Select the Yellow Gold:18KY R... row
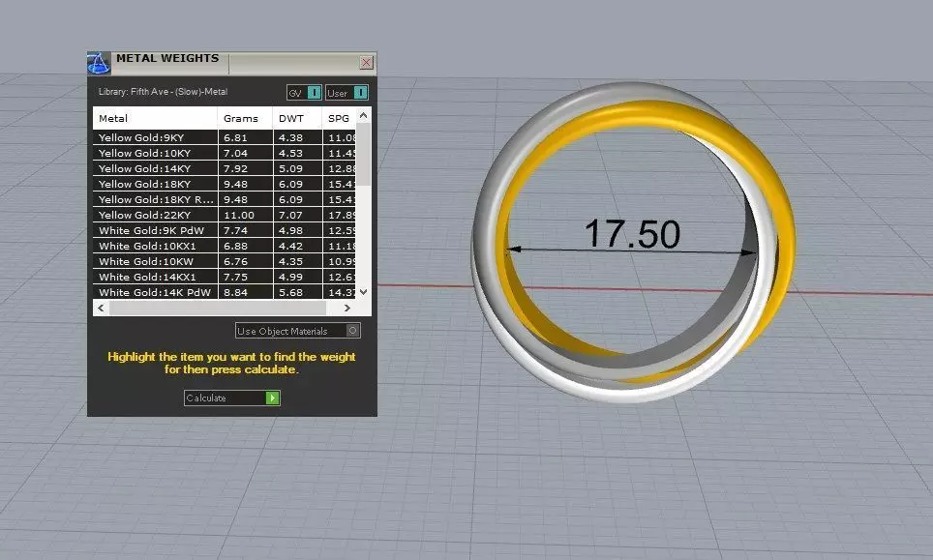 225,199
